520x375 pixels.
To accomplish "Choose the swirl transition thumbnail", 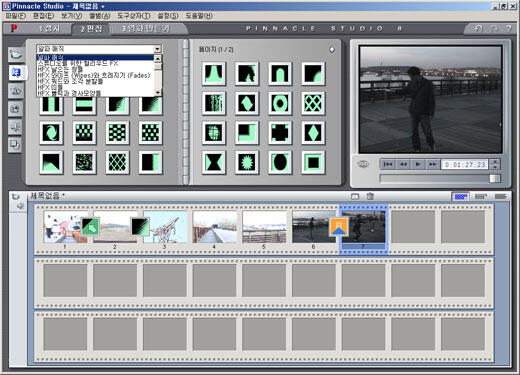I will point(51,133).
